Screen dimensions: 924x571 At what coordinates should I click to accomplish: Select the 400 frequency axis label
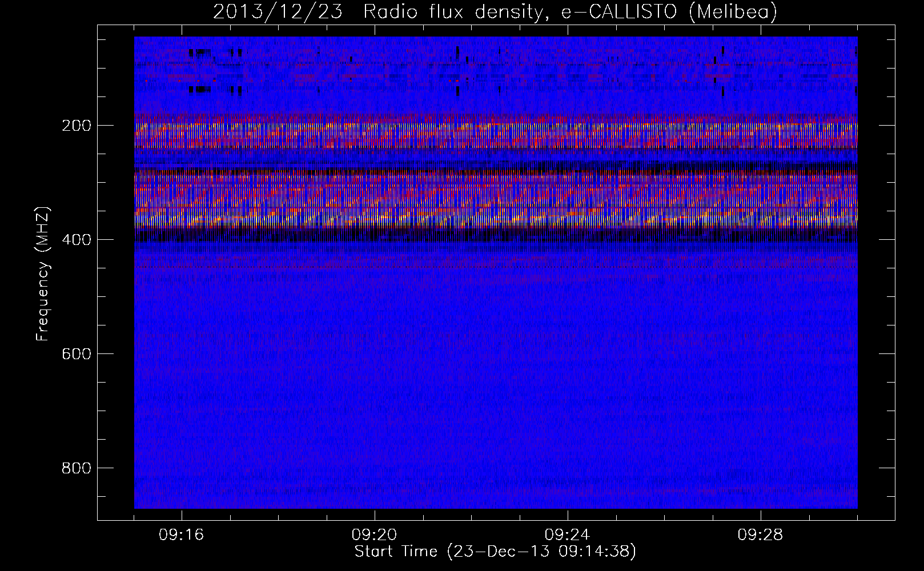click(76, 240)
